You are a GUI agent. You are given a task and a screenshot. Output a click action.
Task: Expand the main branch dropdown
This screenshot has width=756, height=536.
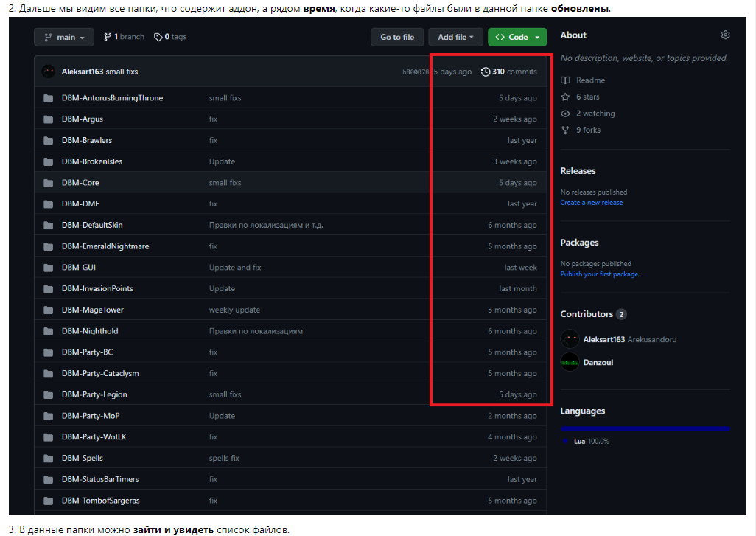point(63,37)
